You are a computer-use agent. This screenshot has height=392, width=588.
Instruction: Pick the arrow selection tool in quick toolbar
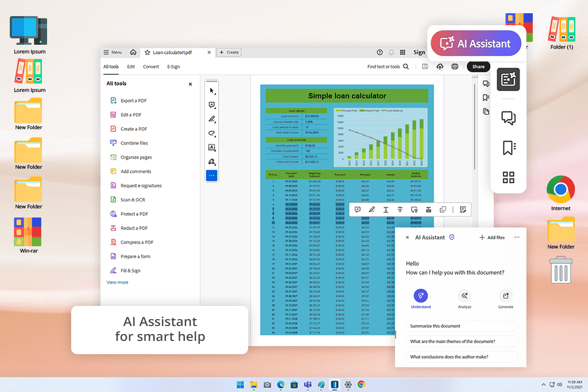click(212, 91)
